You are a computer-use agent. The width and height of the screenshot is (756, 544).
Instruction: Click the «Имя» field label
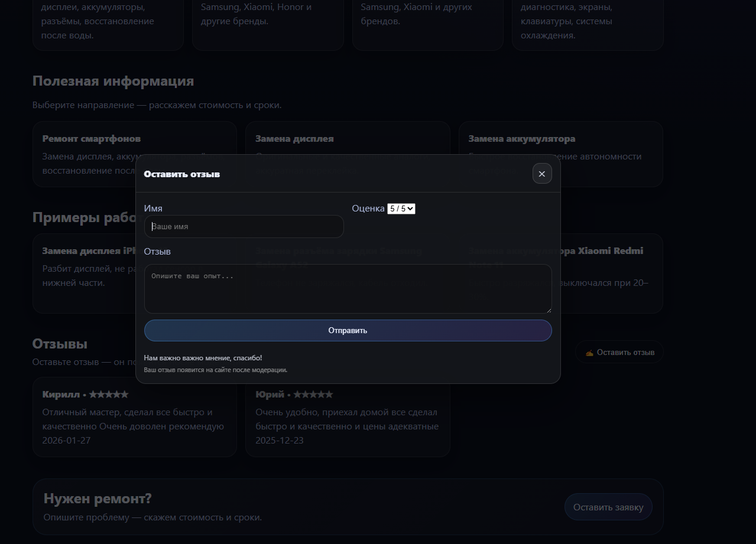pos(153,209)
